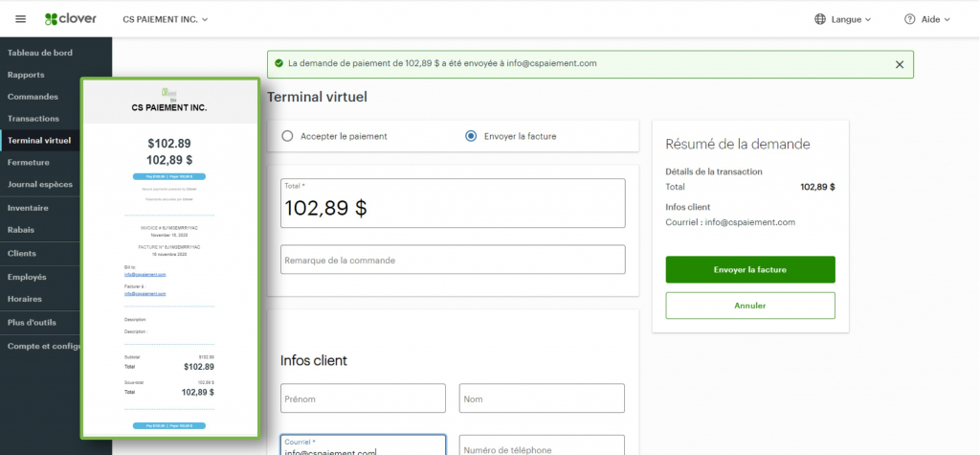The width and height of the screenshot is (980, 455).
Task: Click the green Envoyer la facture button
Action: [x=750, y=269]
